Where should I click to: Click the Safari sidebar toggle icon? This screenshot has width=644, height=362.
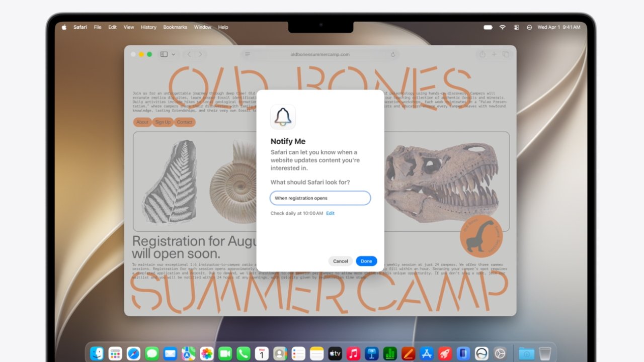tap(164, 54)
